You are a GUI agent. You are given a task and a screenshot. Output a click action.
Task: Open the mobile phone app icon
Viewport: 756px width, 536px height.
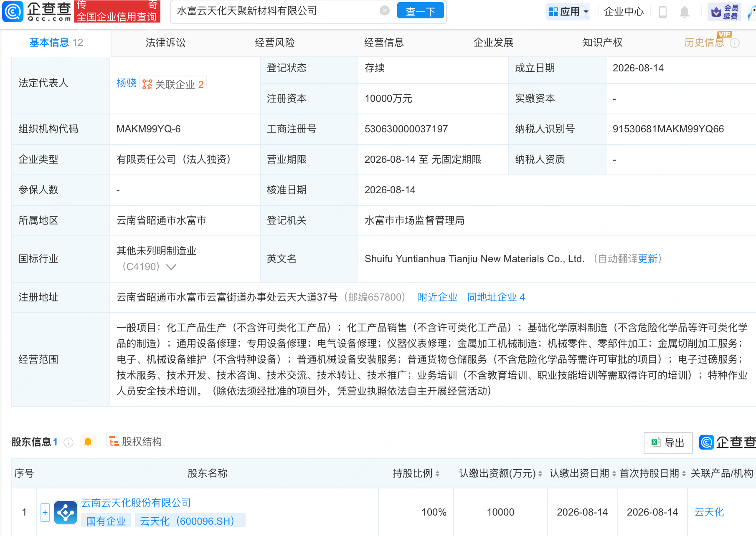click(662, 12)
